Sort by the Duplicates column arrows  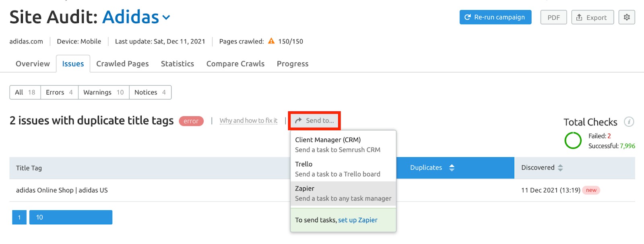point(452,168)
